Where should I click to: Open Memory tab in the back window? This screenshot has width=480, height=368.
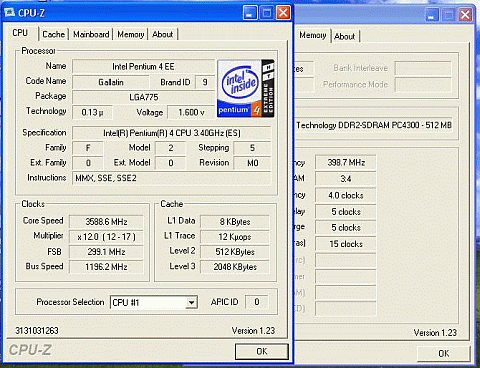click(x=312, y=35)
